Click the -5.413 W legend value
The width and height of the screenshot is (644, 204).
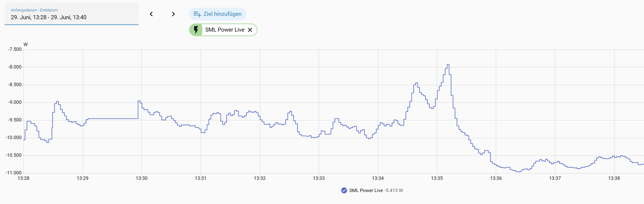394,190
